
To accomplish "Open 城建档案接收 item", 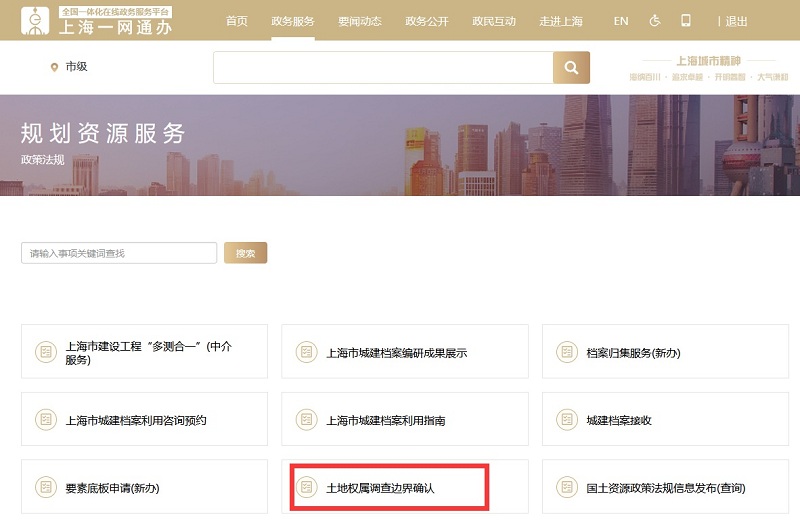I will pos(665,419).
